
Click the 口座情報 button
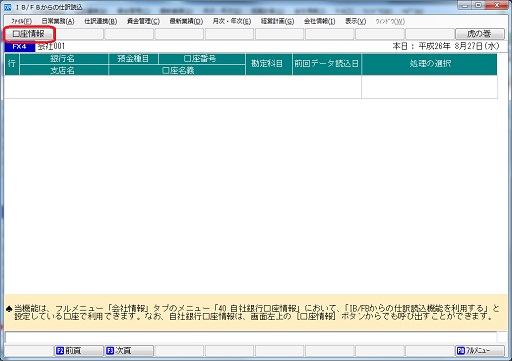(x=28, y=34)
